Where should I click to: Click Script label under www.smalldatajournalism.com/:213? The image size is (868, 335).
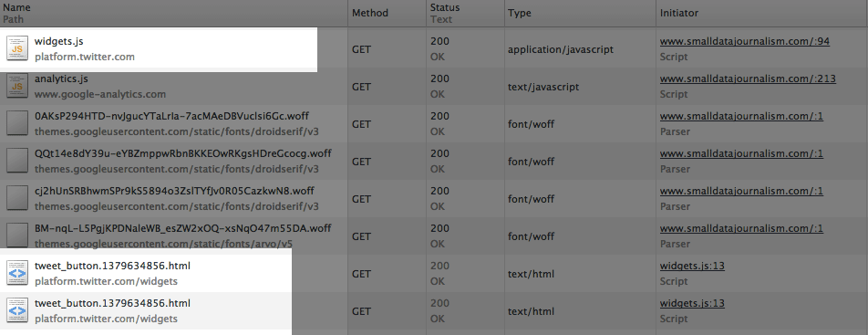point(674,94)
